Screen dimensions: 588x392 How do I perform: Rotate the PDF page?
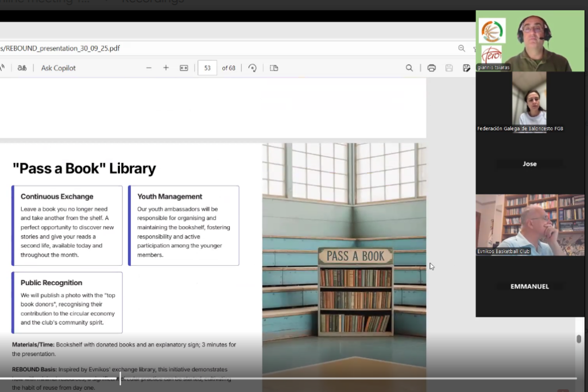tap(252, 68)
